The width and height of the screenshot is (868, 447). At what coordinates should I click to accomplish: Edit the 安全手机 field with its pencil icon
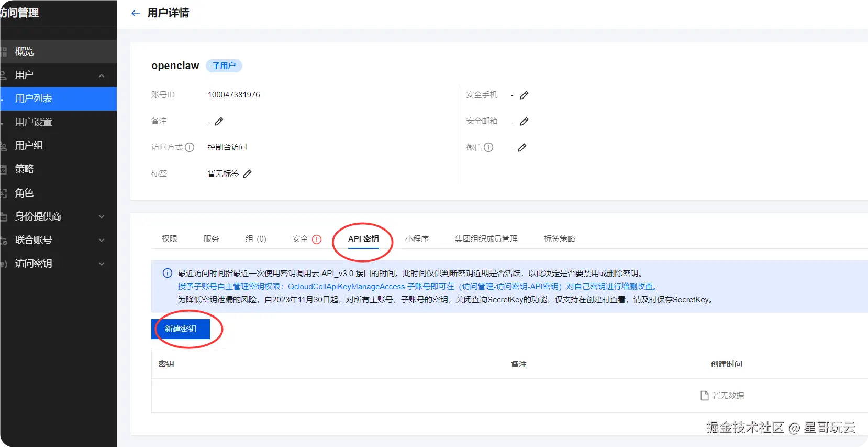coord(524,95)
